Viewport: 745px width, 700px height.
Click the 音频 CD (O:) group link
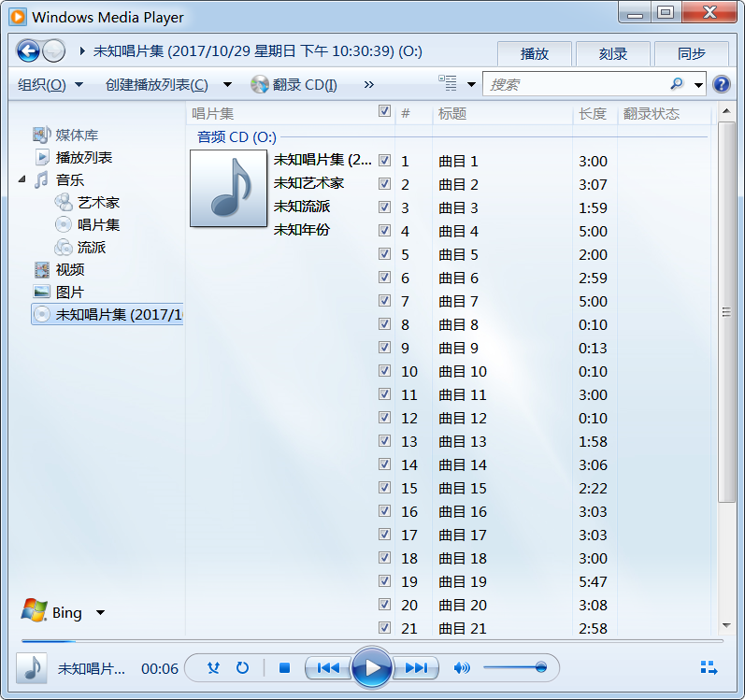click(x=236, y=137)
